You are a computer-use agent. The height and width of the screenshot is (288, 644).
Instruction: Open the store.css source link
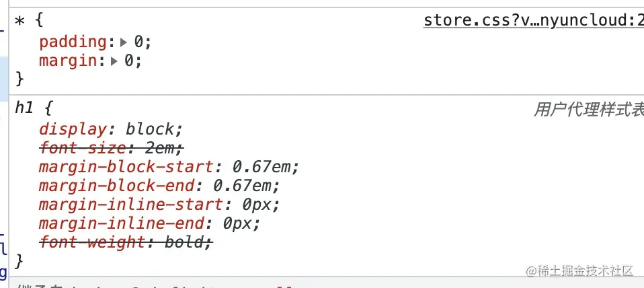(x=534, y=20)
